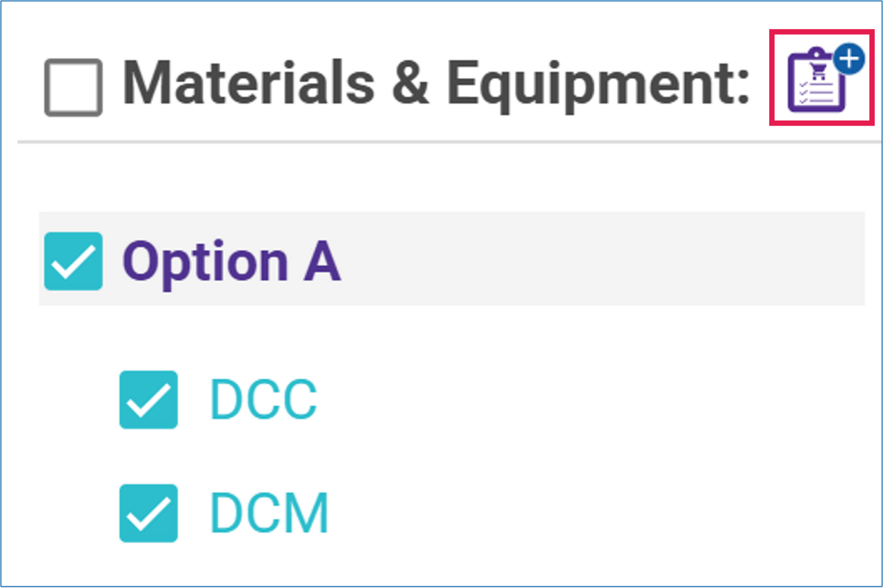Click the teal DCC text
883x588 pixels.
click(263, 400)
